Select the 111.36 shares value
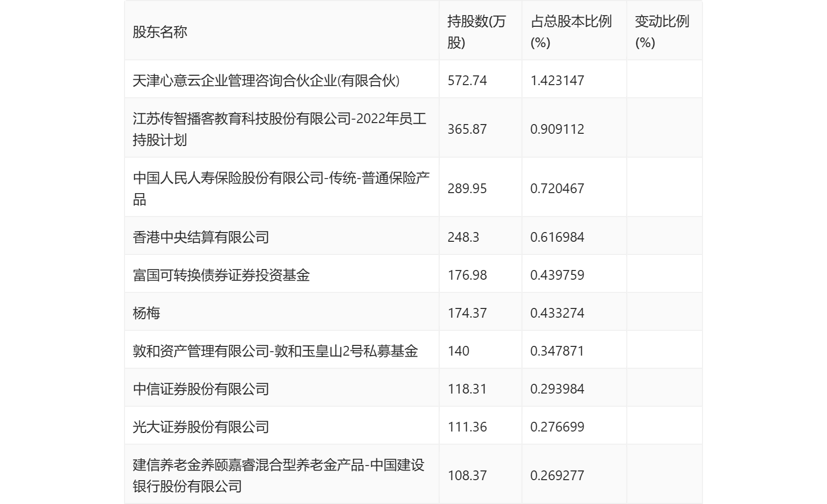Screen dimensions: 827x504 coord(467,427)
